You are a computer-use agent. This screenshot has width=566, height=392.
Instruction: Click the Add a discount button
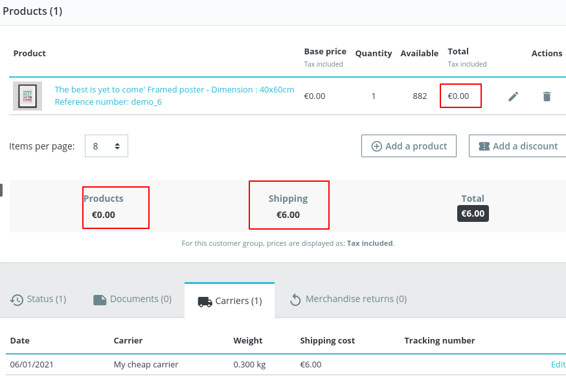click(518, 146)
